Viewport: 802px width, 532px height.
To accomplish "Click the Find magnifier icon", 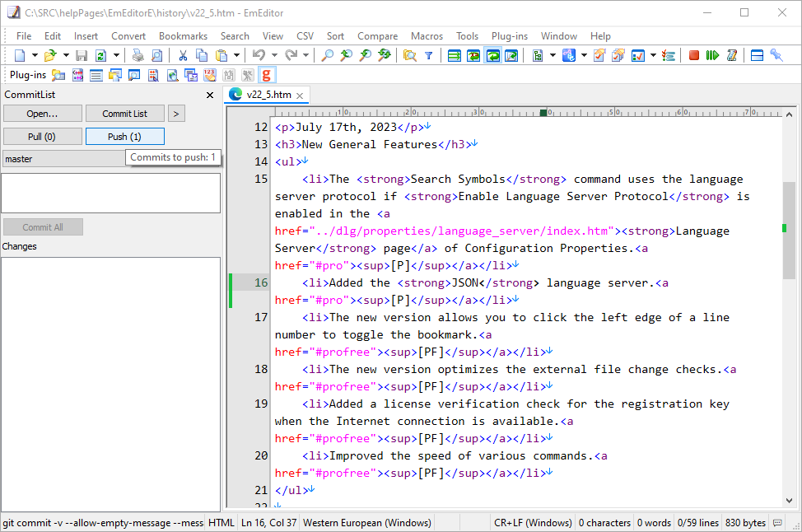I will pos(328,55).
